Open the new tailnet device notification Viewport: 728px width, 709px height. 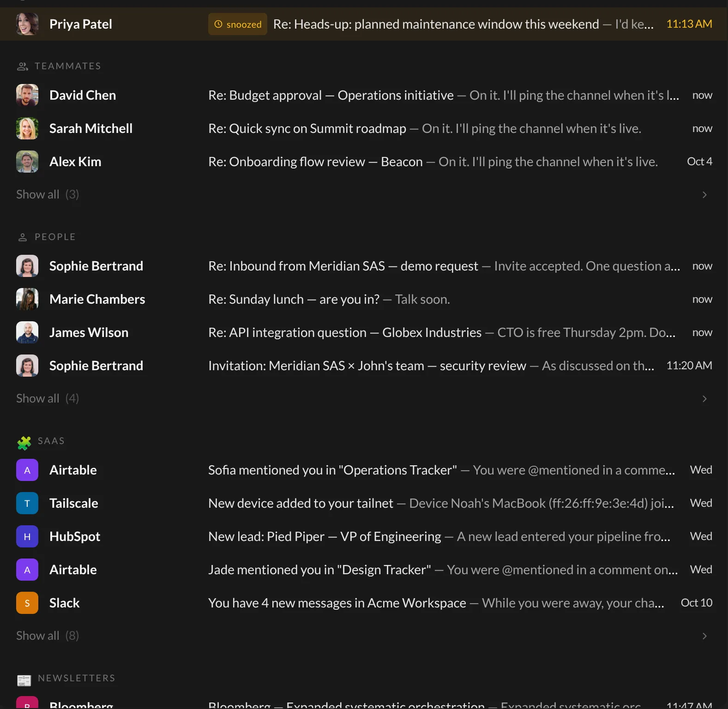tap(364, 503)
